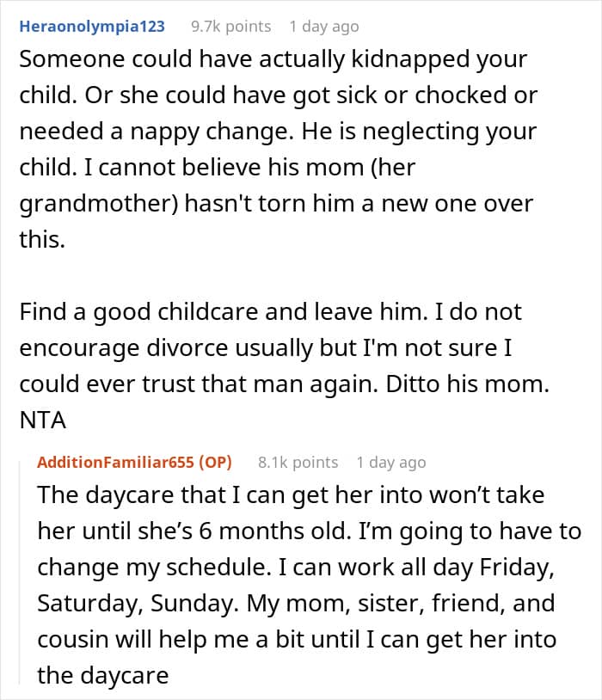This screenshot has width=602, height=700.
Task: Click the (OP) tag beside AdditionFamiliar655
Action: tap(215, 462)
